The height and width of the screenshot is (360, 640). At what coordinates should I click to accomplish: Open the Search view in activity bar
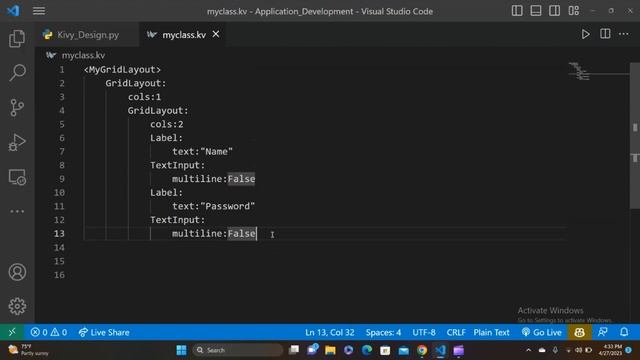click(x=17, y=73)
